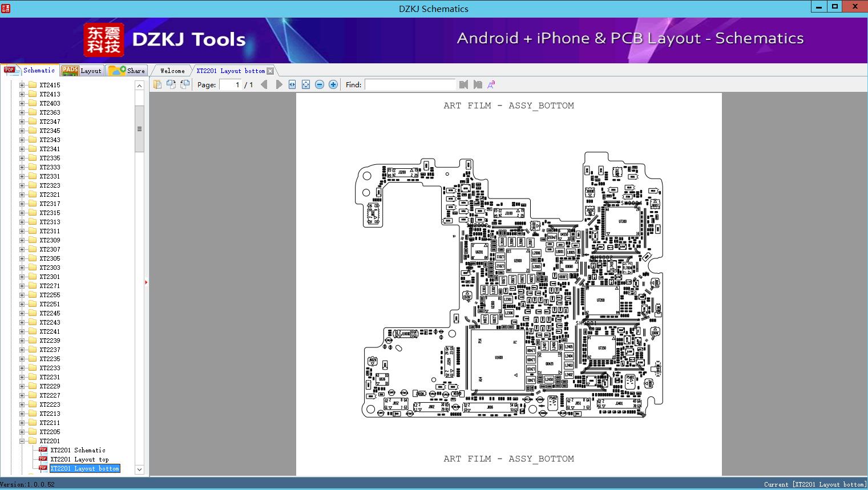Screen dimensions: 868x490
Task: Click the fit width icon
Action: pos(292,84)
